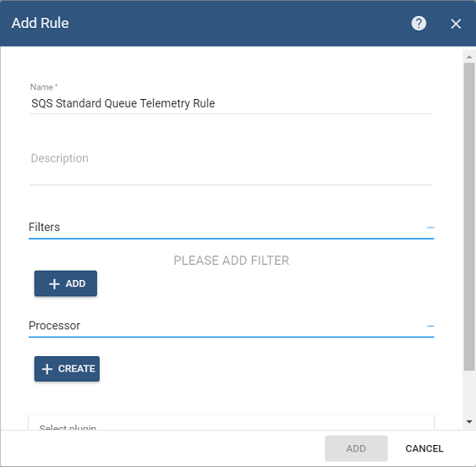Focus the Name input field
The image size is (476, 467).
tap(232, 103)
